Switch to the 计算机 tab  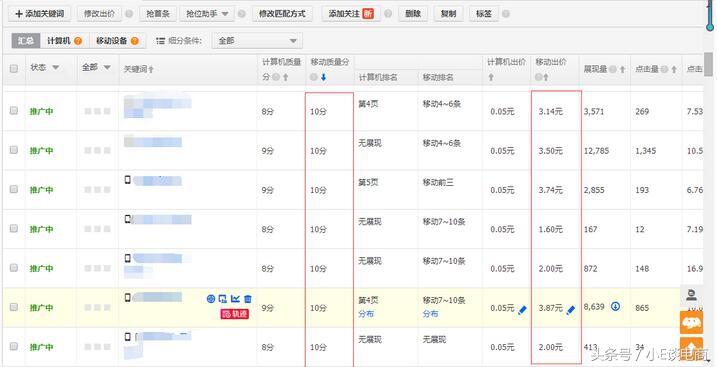click(64, 41)
